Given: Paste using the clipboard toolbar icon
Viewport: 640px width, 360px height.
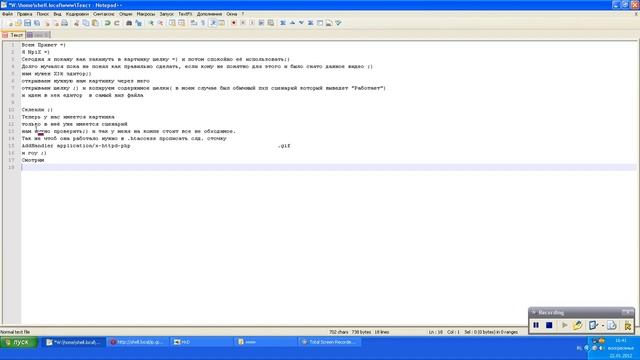Looking at the screenshot, I should coord(95,23).
